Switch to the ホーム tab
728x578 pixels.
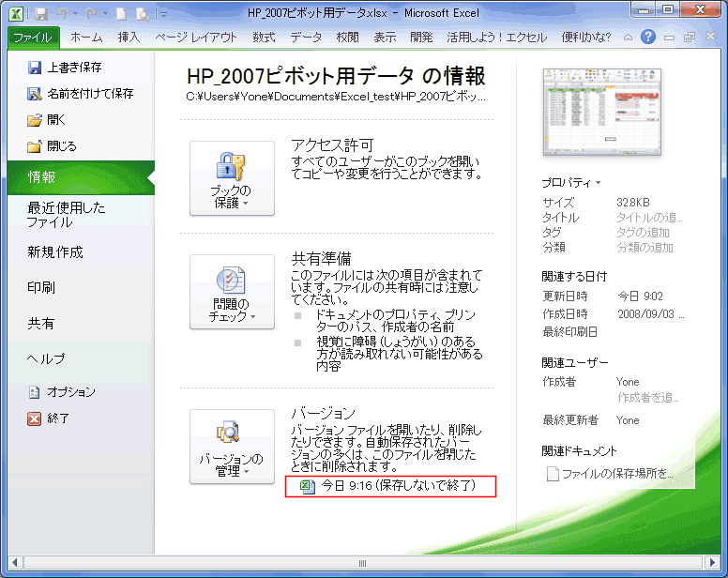[x=86, y=38]
